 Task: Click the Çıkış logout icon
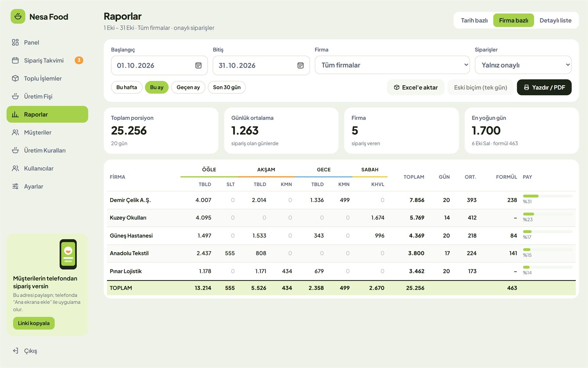(x=15, y=351)
